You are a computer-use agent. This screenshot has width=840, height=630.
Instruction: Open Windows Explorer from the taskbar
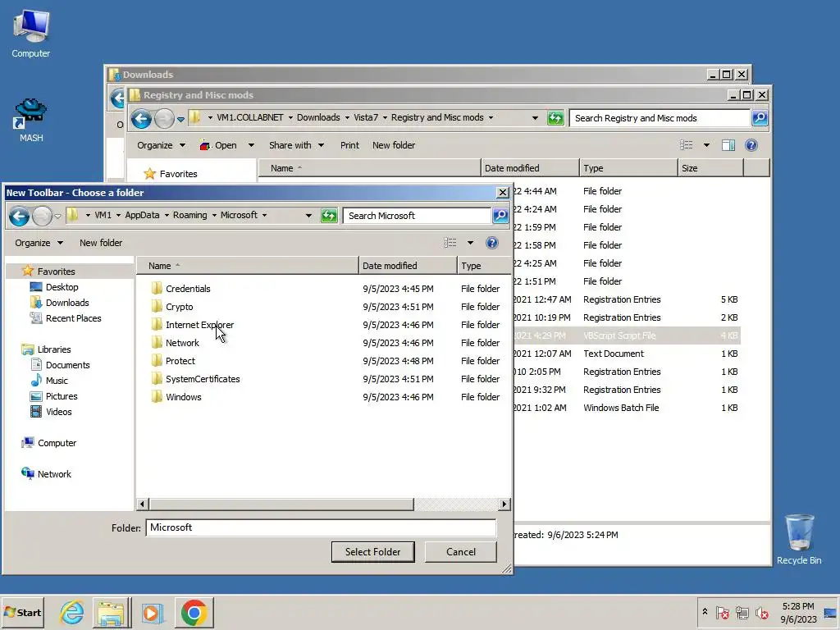point(111,612)
